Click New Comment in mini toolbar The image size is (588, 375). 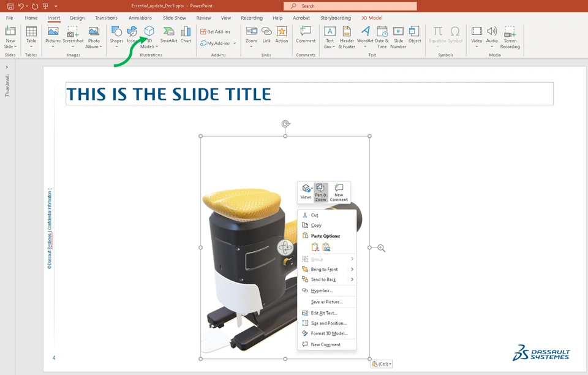[x=339, y=192]
